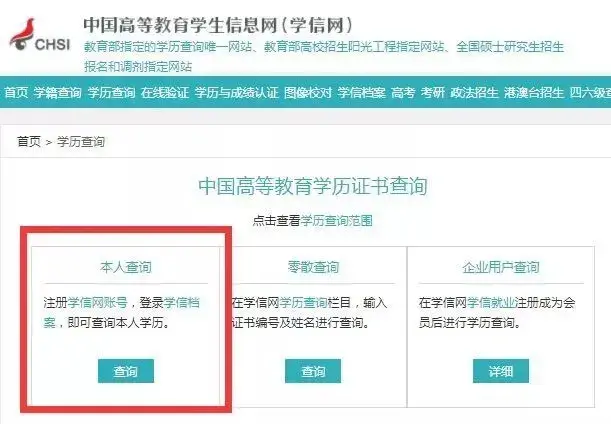The width and height of the screenshot is (611, 424).
Task: Select 图像校对 in the top menu
Action: [308, 93]
